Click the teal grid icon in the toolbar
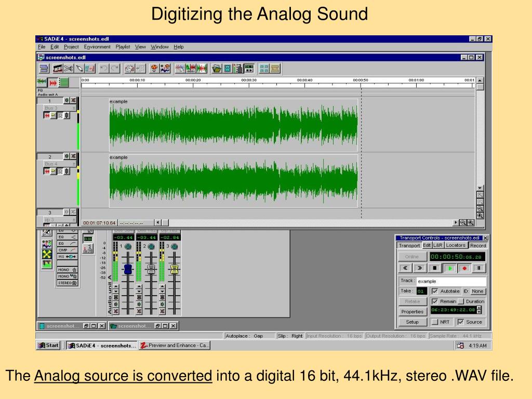 264,69
